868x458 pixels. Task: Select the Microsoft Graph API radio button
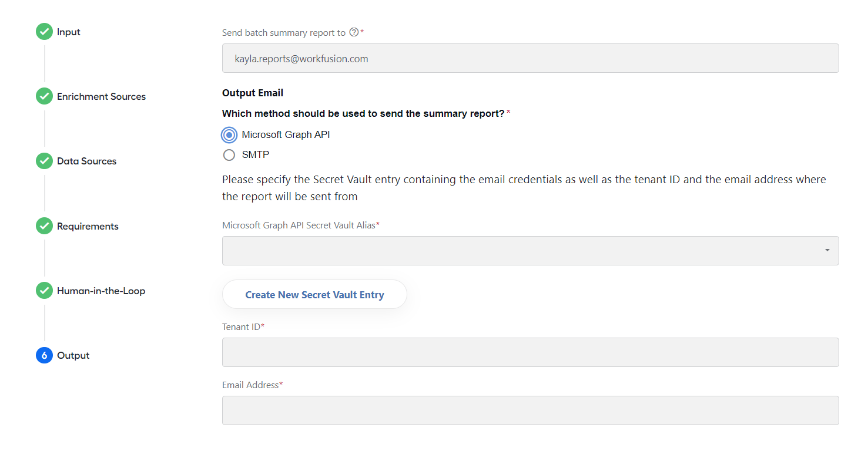(x=229, y=135)
